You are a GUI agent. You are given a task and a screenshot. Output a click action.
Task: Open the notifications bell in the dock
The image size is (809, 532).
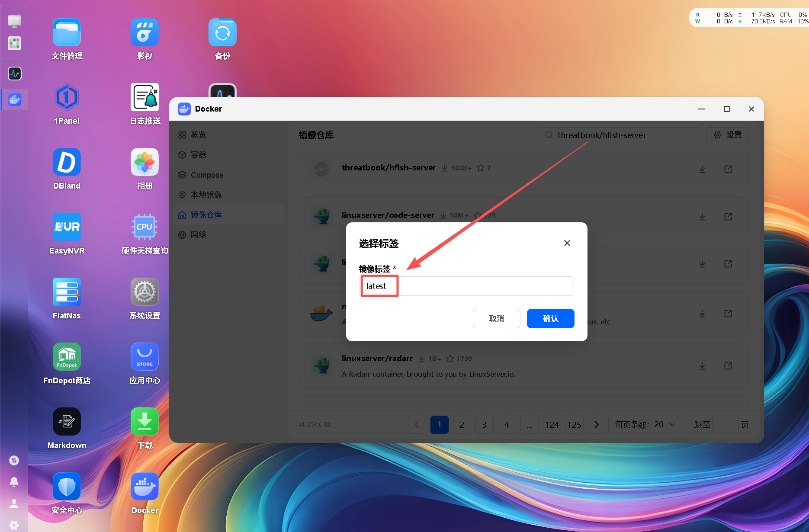pos(14,482)
